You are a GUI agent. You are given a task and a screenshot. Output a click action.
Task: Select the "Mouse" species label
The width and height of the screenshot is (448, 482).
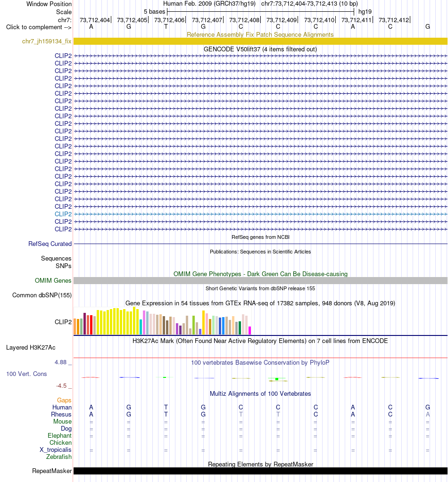coord(62,421)
